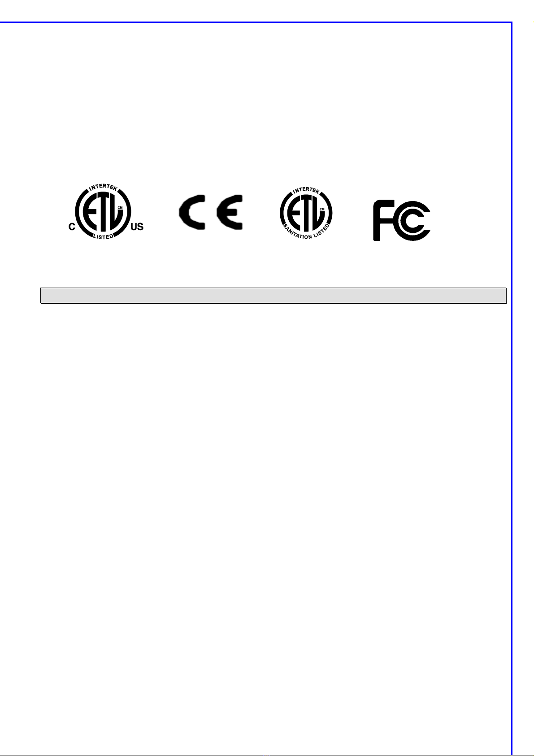The height and width of the screenshot is (756, 534).
Task: Click the small 'CM' mark in the sanitation ETL logo
Action: pos(322,210)
